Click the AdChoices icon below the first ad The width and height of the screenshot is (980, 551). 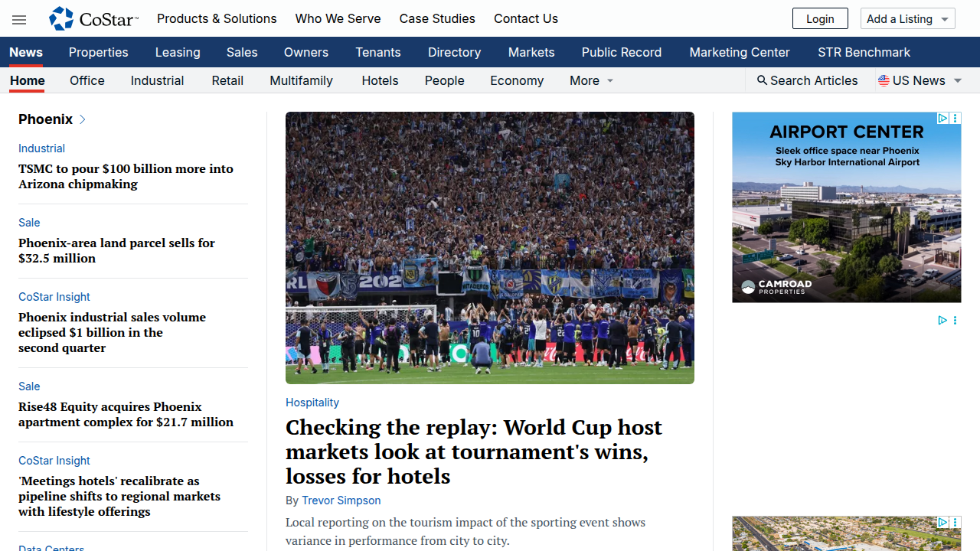coord(942,321)
